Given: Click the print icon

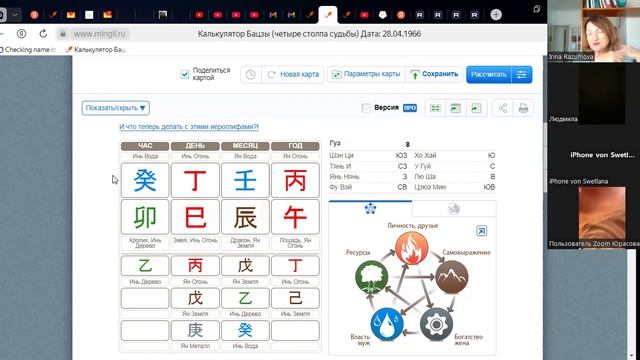Looking at the screenshot, I should (x=523, y=108).
